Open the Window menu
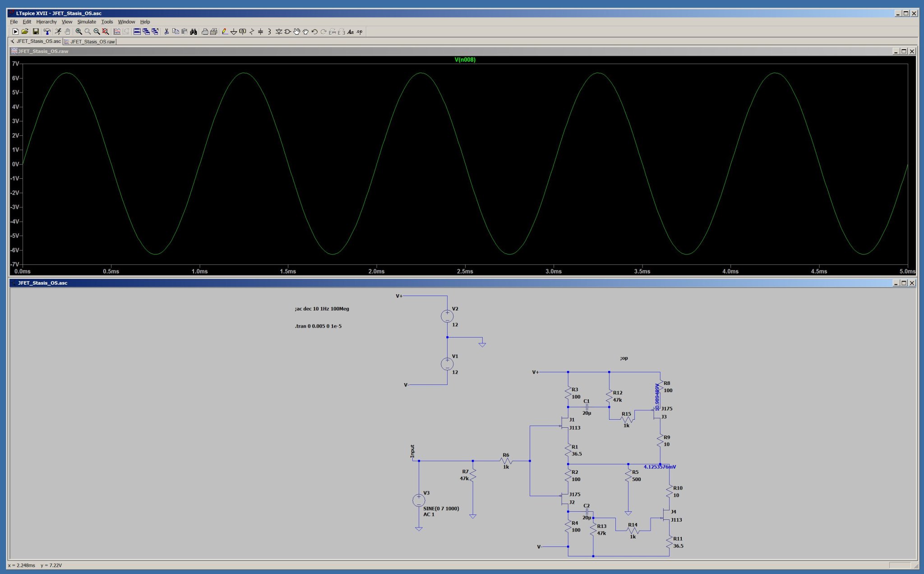Viewport: 924px width, 574px height. [x=126, y=22]
